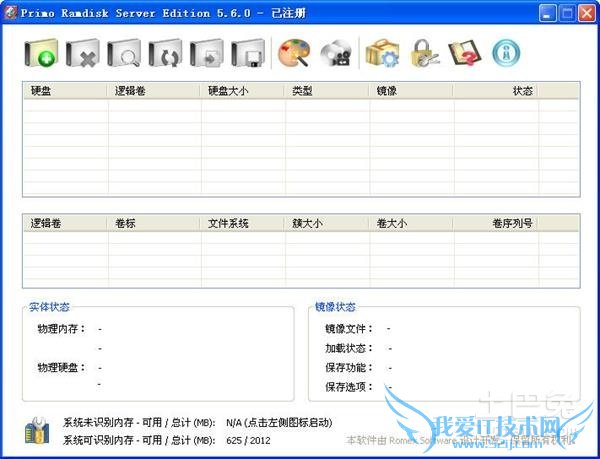
Task: Click the discs and camera image icon
Action: pos(336,53)
